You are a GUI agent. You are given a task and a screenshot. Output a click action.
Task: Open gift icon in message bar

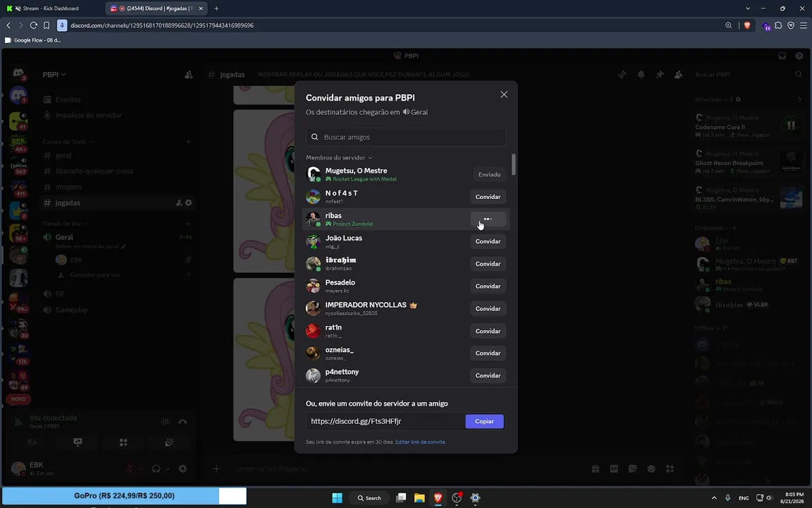point(596,468)
